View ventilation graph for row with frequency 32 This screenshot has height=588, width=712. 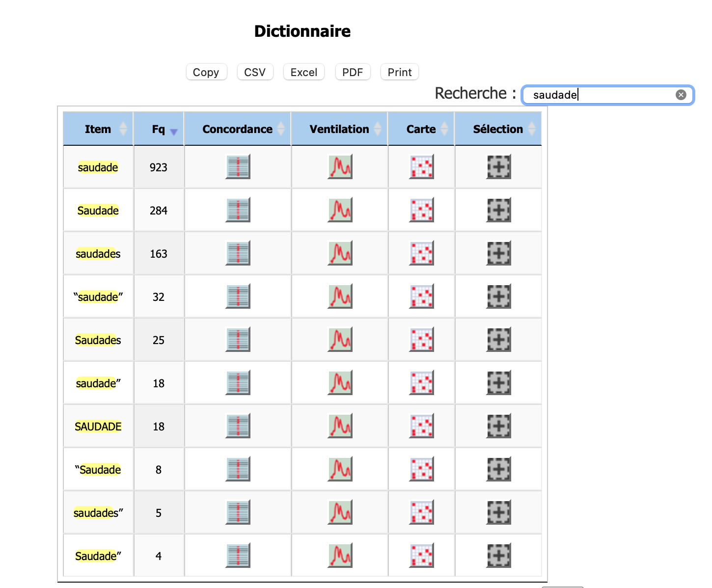tap(340, 296)
